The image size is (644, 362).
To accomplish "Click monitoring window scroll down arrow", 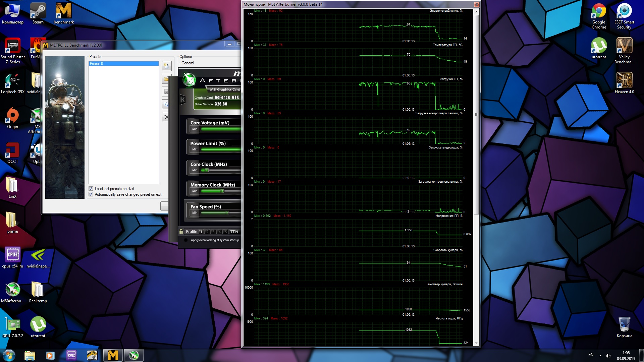I will pyautogui.click(x=476, y=343).
